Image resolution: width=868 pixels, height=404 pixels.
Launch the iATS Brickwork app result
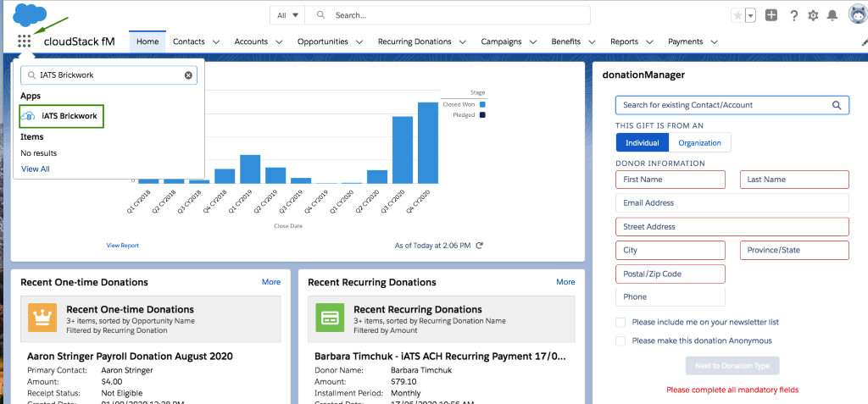61,116
